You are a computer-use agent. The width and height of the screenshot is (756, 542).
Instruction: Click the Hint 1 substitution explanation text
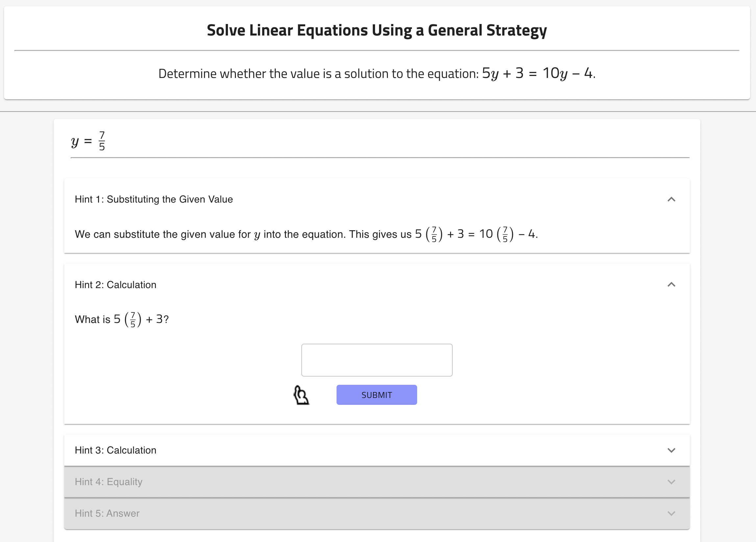243,234
